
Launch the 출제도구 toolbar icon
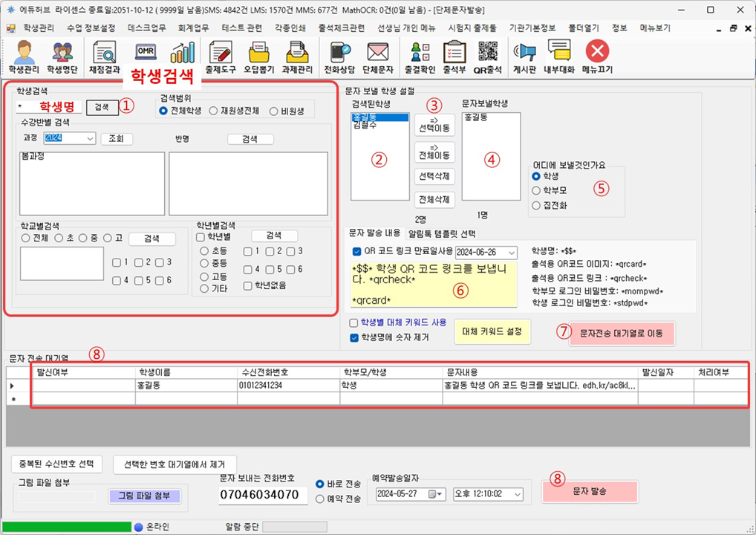pos(220,58)
